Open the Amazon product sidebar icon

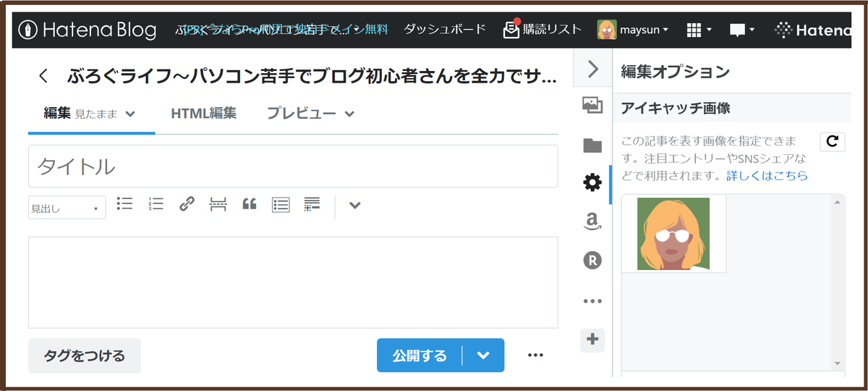592,222
